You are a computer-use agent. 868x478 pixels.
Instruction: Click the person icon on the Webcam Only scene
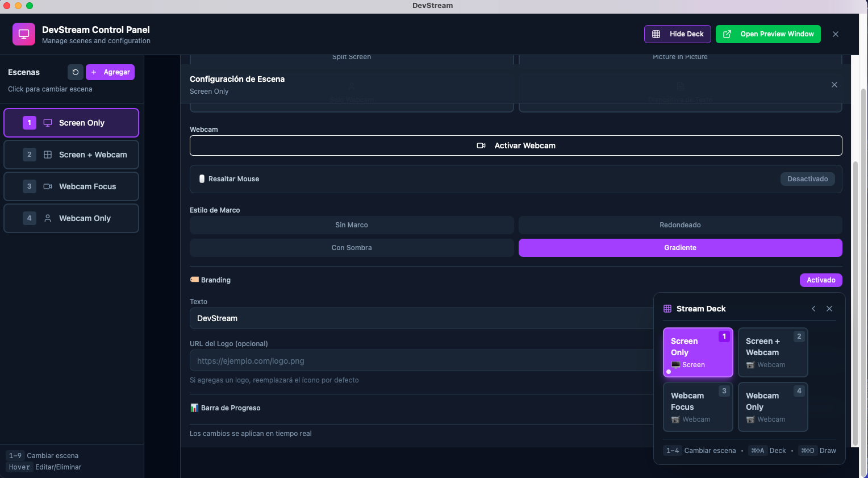(x=48, y=218)
